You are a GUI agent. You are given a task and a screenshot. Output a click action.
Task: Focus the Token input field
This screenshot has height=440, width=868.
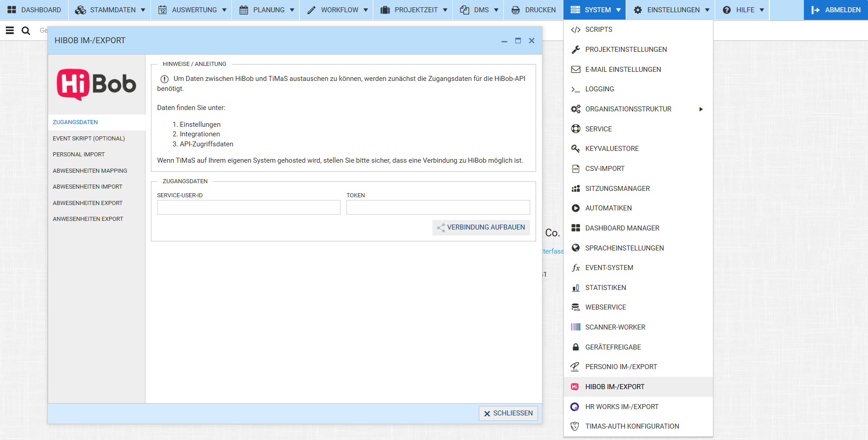point(438,207)
